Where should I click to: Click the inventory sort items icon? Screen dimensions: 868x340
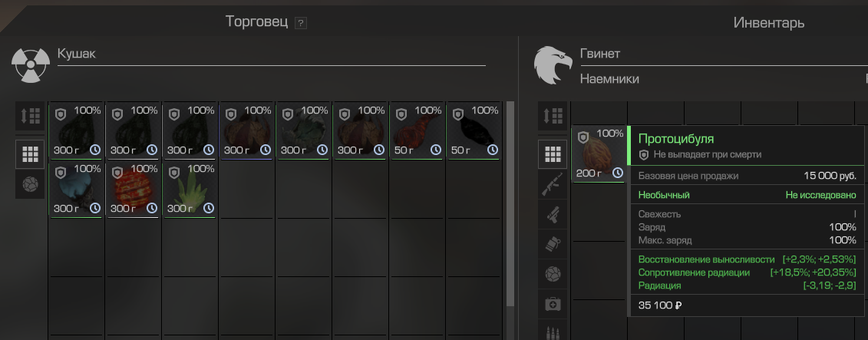pos(553,116)
